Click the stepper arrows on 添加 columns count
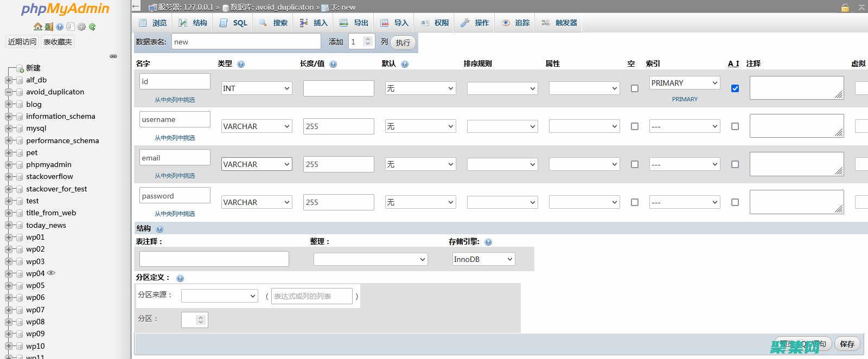The image size is (868, 359). pyautogui.click(x=368, y=42)
